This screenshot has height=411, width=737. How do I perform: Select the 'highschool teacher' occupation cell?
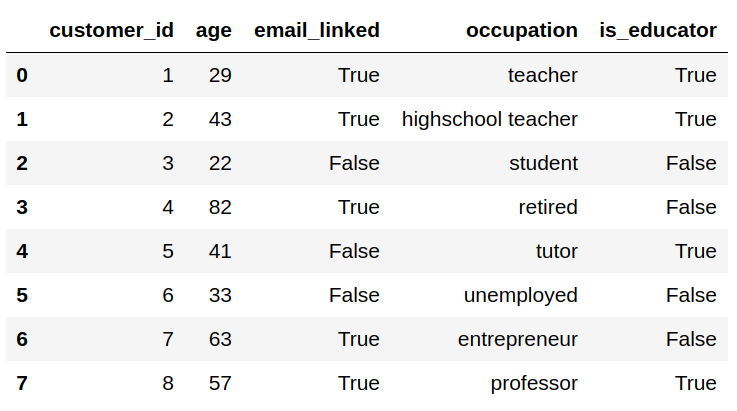(x=489, y=119)
